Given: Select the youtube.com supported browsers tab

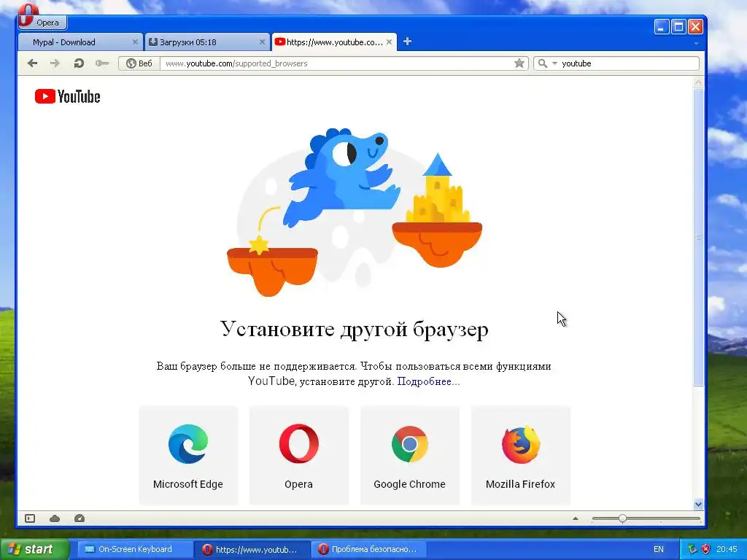Looking at the screenshot, I should [x=334, y=42].
